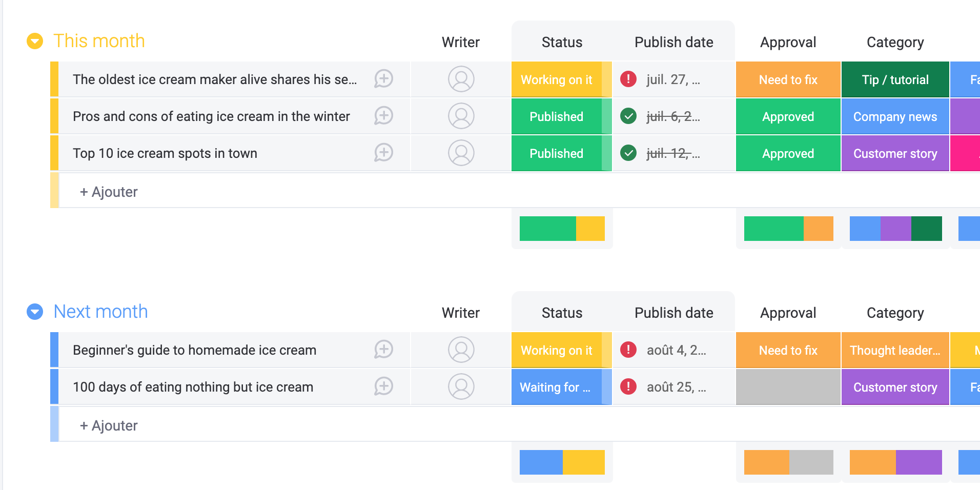
Task: Click writer avatar for oldest ice cream maker row
Action: point(461,79)
